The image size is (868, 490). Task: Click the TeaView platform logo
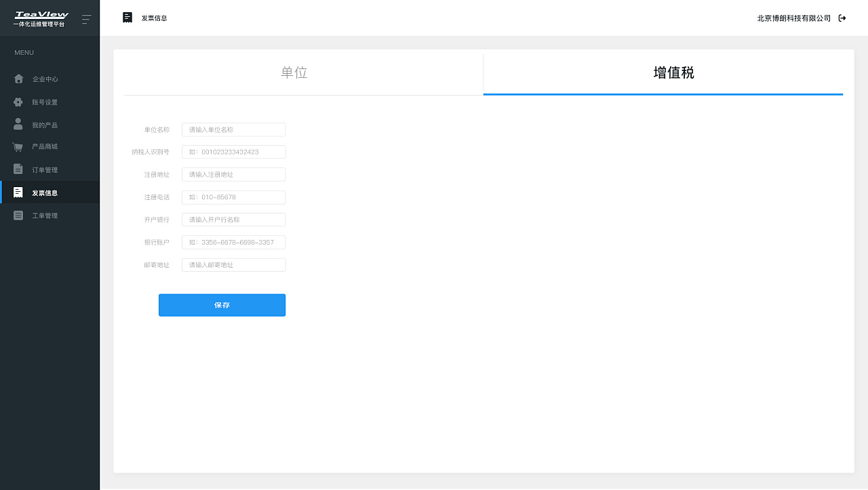[x=42, y=14]
